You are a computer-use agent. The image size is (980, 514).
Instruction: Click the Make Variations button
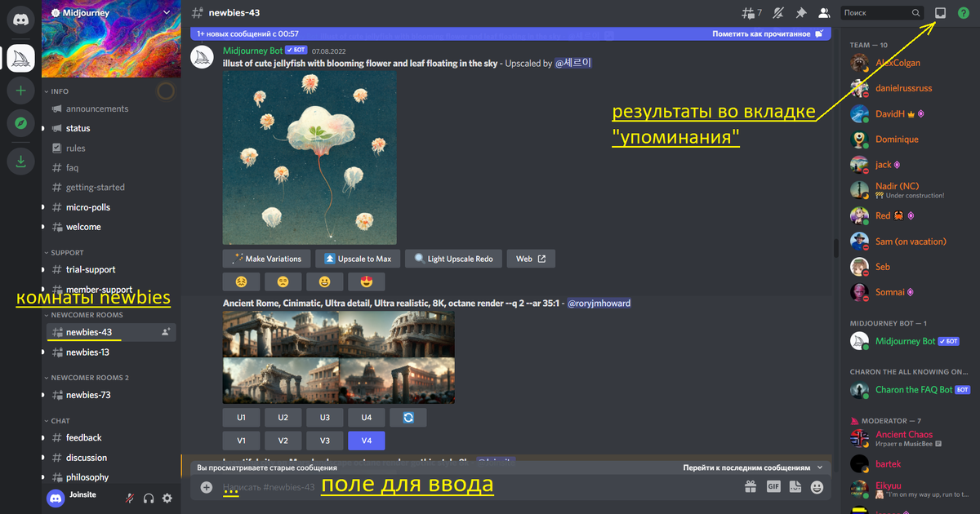266,259
